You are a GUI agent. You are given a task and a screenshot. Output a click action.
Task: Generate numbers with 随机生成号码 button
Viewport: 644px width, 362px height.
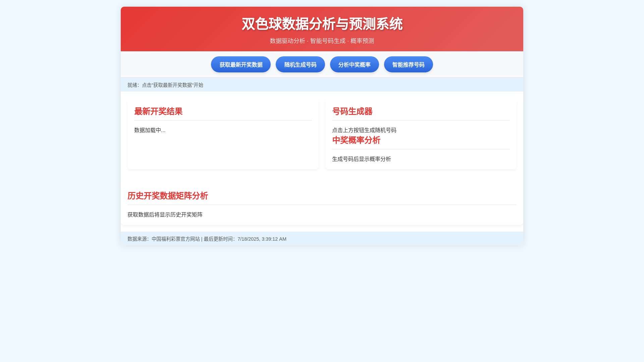pos(300,64)
